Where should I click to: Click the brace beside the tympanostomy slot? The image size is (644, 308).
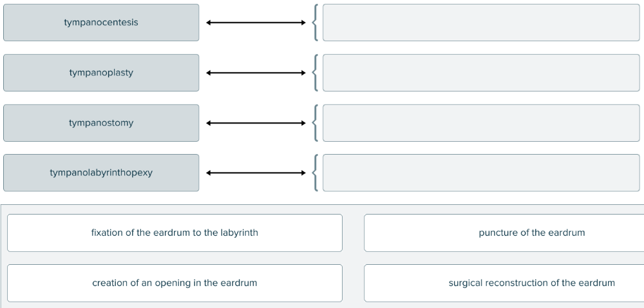point(314,122)
